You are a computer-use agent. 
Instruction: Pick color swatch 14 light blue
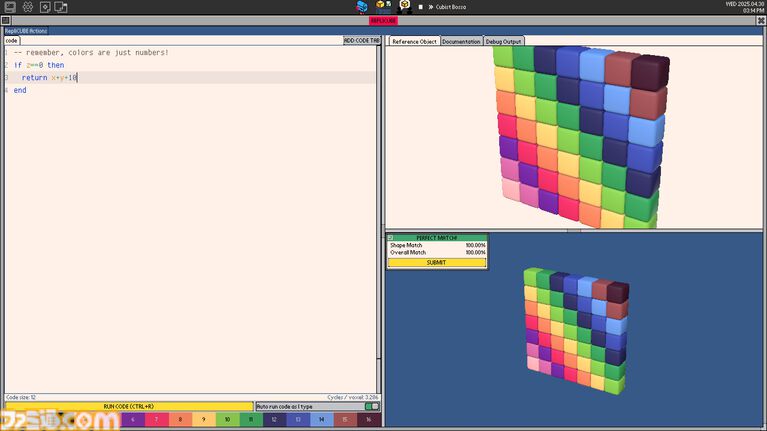tap(321, 420)
